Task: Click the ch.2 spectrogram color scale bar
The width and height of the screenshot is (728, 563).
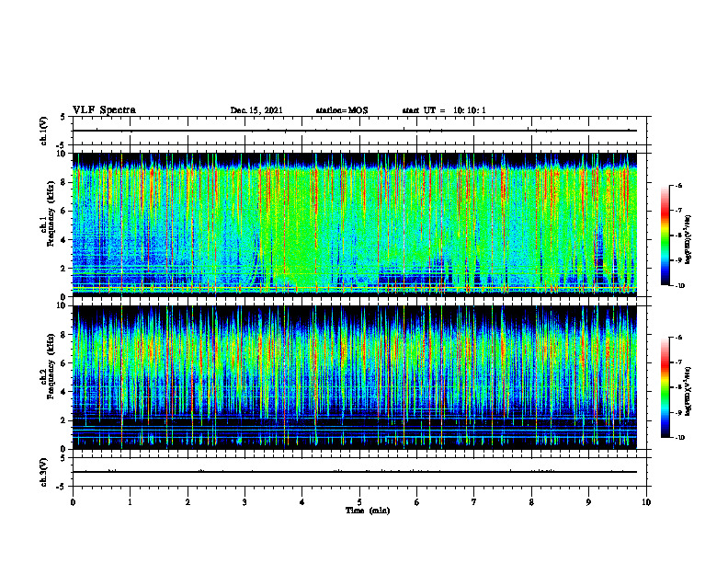Action: coord(665,387)
